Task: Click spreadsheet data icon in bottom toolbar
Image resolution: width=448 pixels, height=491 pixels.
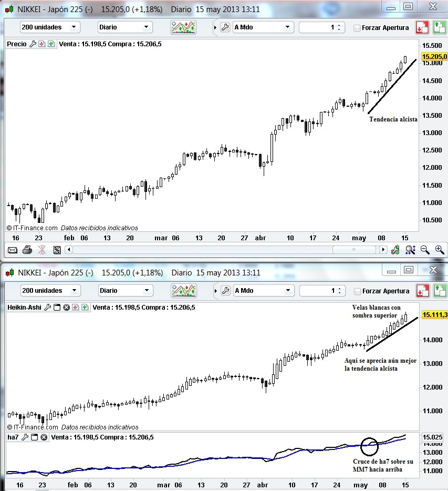Action: click(57, 250)
